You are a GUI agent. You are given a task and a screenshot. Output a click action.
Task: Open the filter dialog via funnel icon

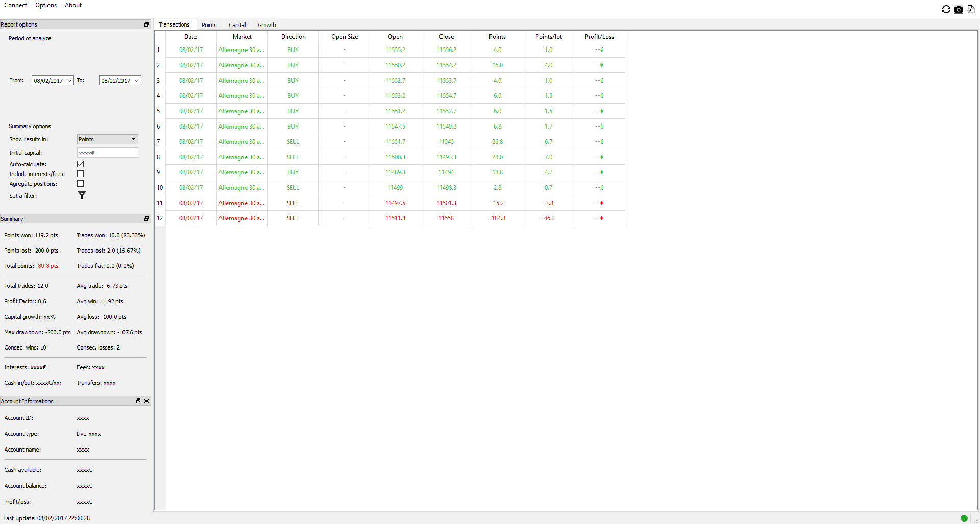click(x=82, y=195)
